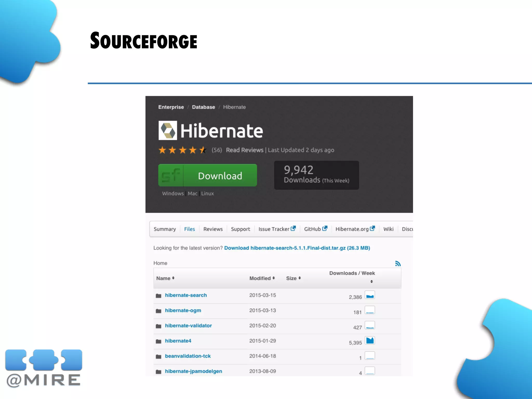Screen dimensions: 532x399
Task: Click the star rating icons
Action: (182, 150)
